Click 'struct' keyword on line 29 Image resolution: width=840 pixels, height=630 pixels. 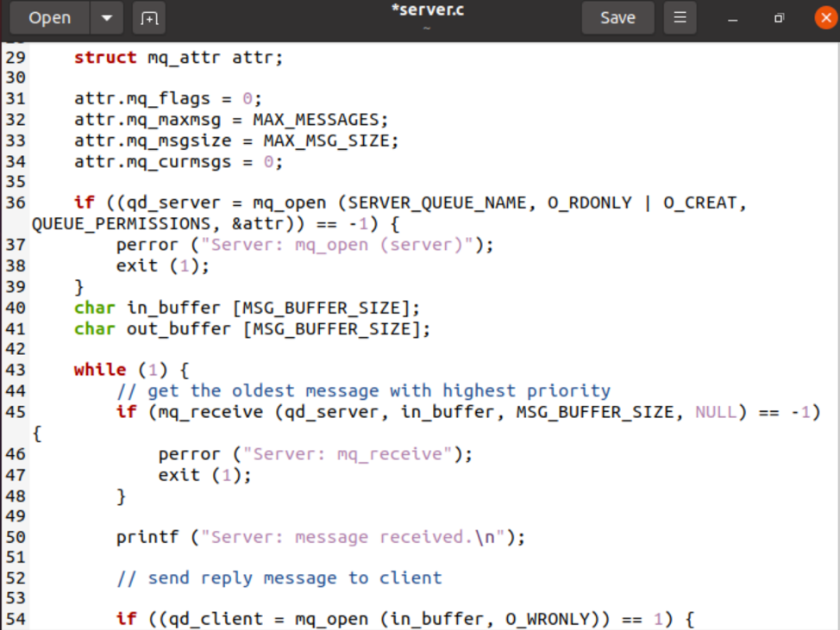click(x=105, y=57)
